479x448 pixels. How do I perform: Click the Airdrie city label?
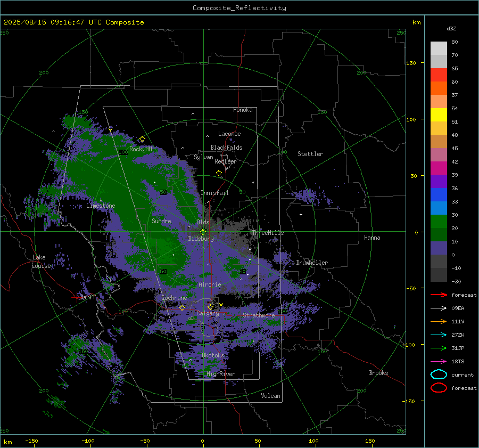[210, 284]
